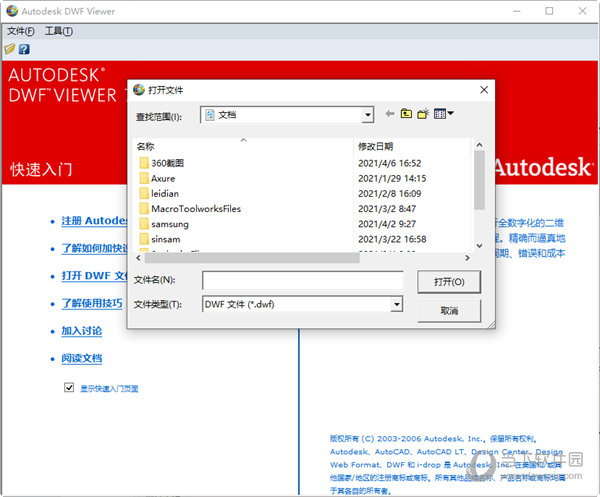600x497 pixels.
Task: Select the MacroToolworksFiles folder icon
Action: [x=144, y=209]
